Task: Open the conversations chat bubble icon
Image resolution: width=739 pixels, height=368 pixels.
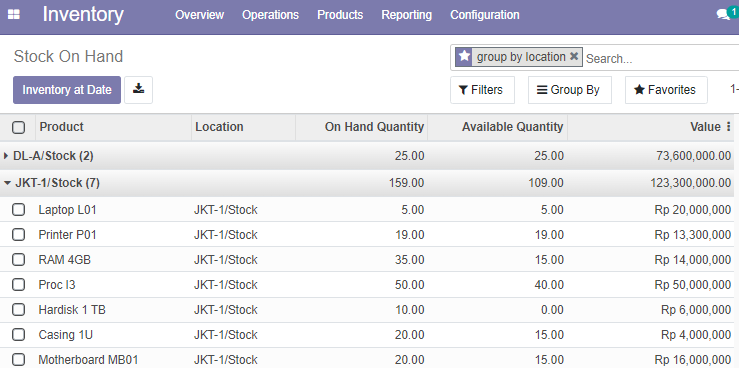Action: coord(723,15)
